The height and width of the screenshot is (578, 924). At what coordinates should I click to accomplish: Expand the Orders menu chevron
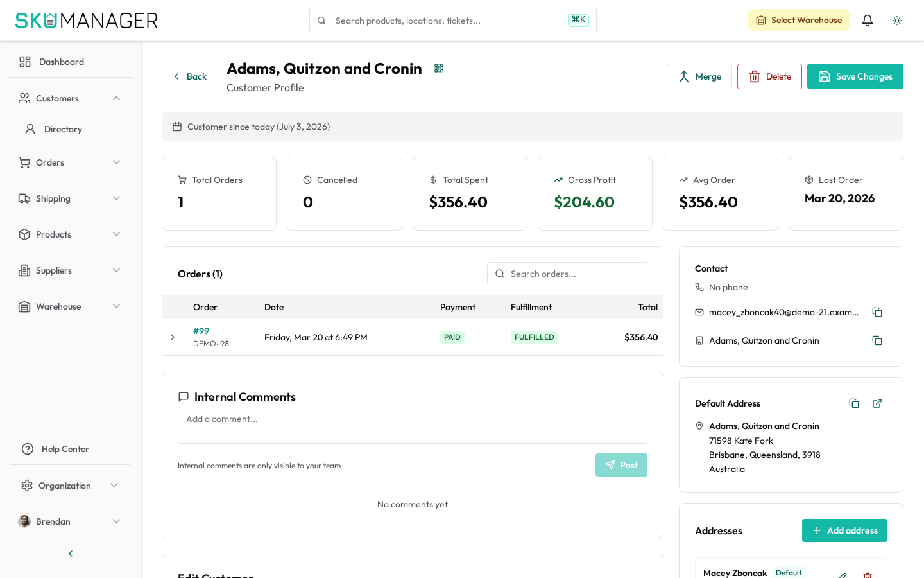(x=117, y=162)
